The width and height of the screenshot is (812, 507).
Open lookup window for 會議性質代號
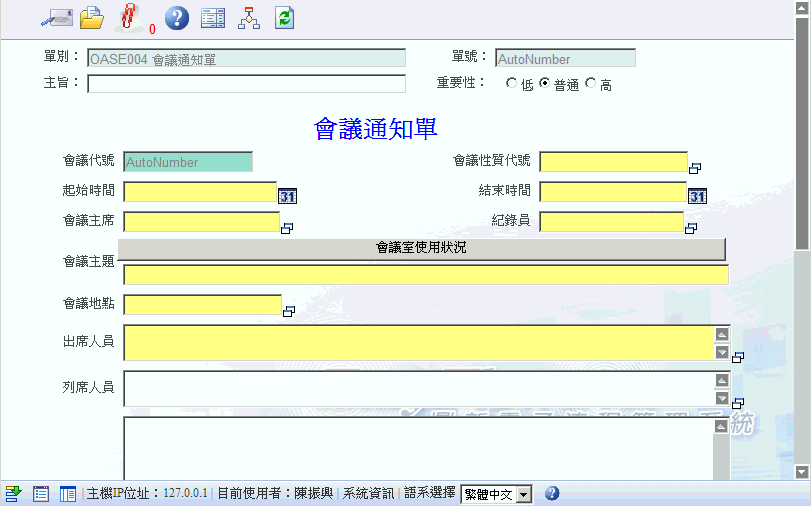coord(695,168)
